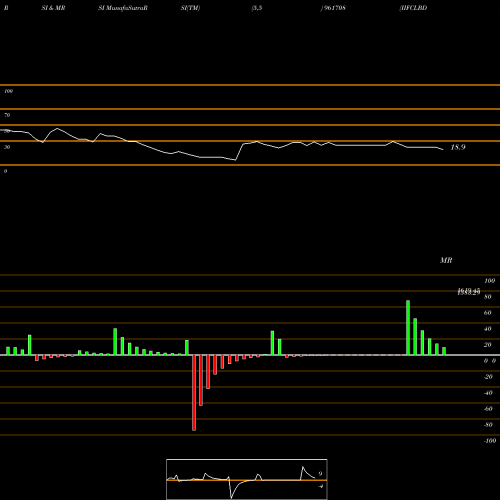Click the '0' label on the RSI axis
This screenshot has height=500, width=500.
(5, 171)
